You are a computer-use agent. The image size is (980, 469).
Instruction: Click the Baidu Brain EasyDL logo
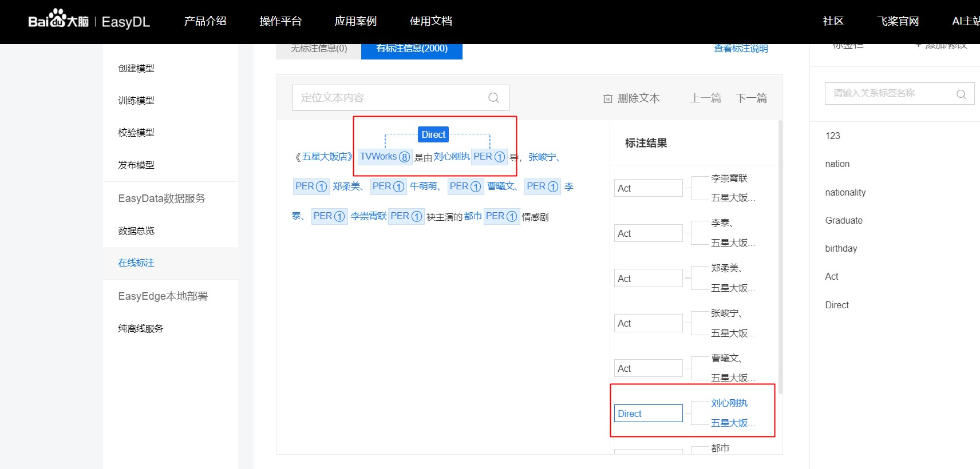tap(89, 21)
